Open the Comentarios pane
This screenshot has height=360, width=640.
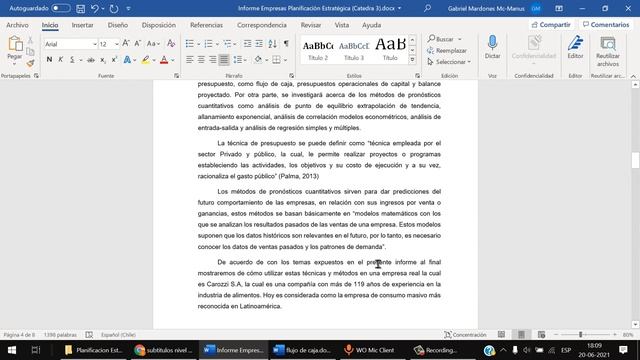(606, 25)
